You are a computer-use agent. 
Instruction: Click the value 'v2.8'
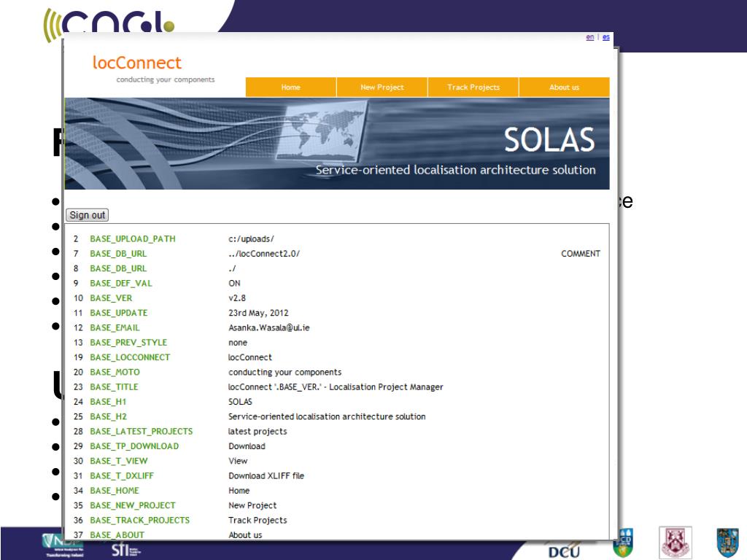(x=237, y=298)
